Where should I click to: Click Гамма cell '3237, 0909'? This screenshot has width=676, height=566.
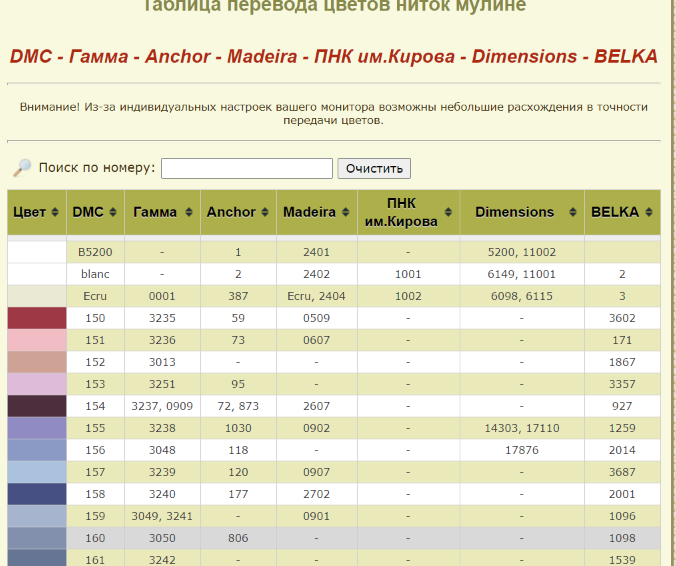[x=162, y=406]
